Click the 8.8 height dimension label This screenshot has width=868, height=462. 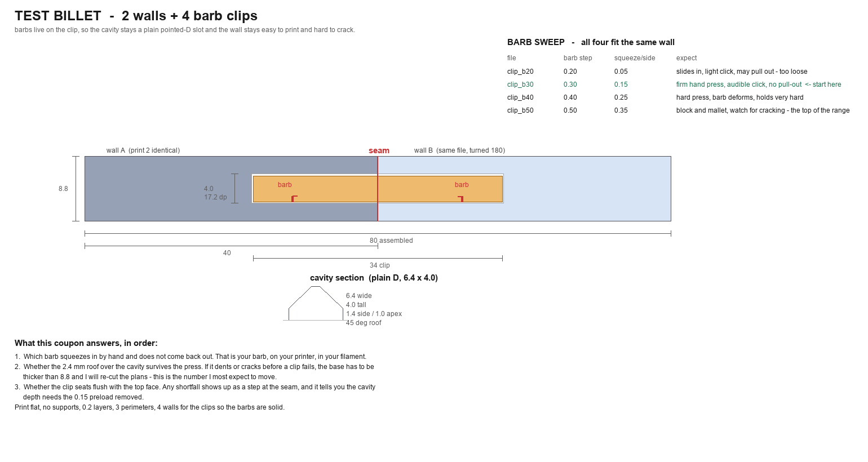pos(63,189)
